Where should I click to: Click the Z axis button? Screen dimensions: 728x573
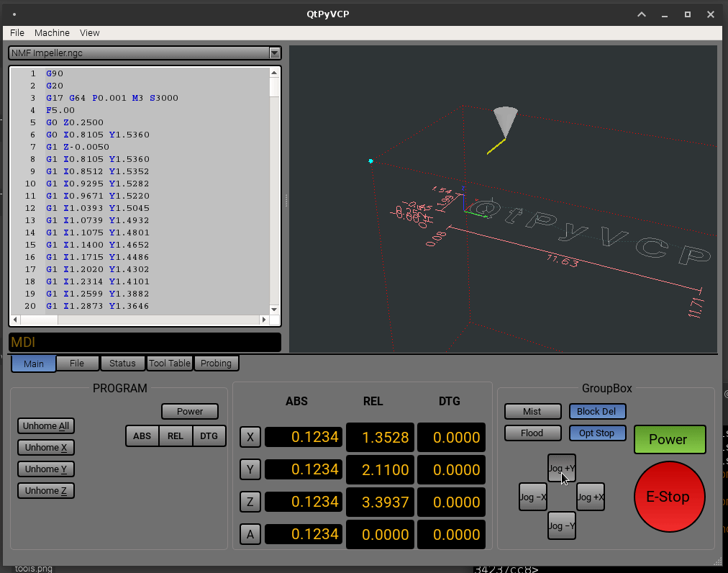(x=250, y=502)
